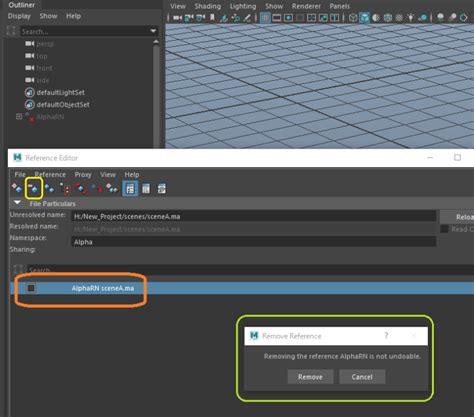Open the Outliner search filter dropdown

coord(153,31)
